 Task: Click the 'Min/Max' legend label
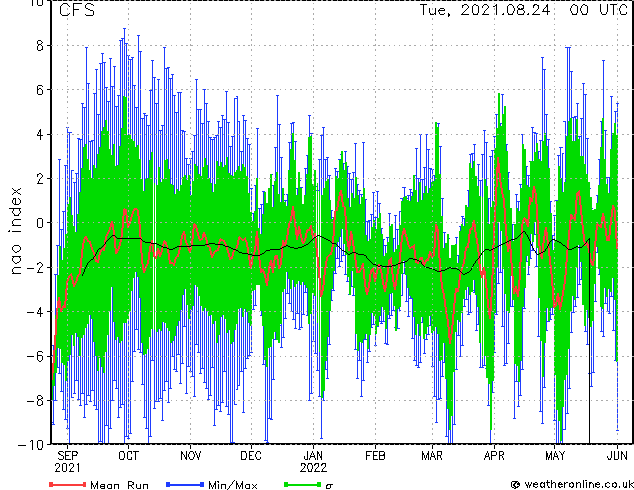click(232, 485)
